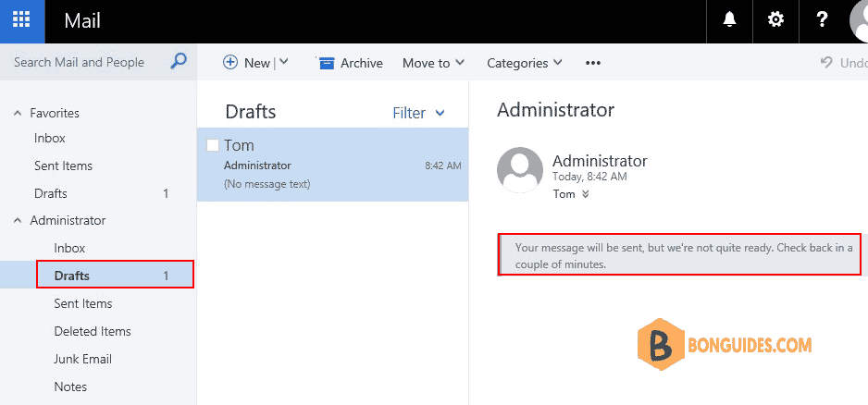
Task: Open Sent Items under Favorites
Action: click(x=63, y=166)
